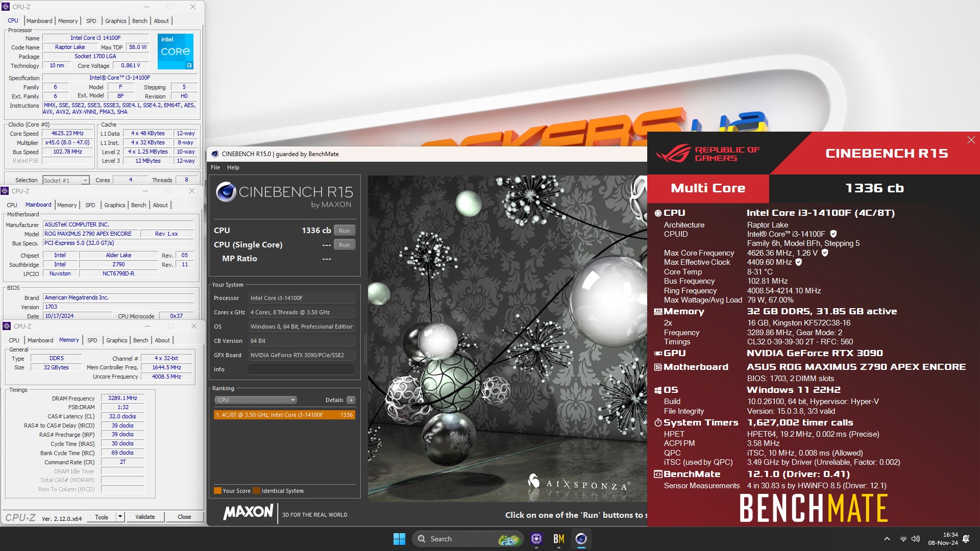Screen dimensions: 980x551
Task: Open the notification bell in the tray
Action: (966, 539)
